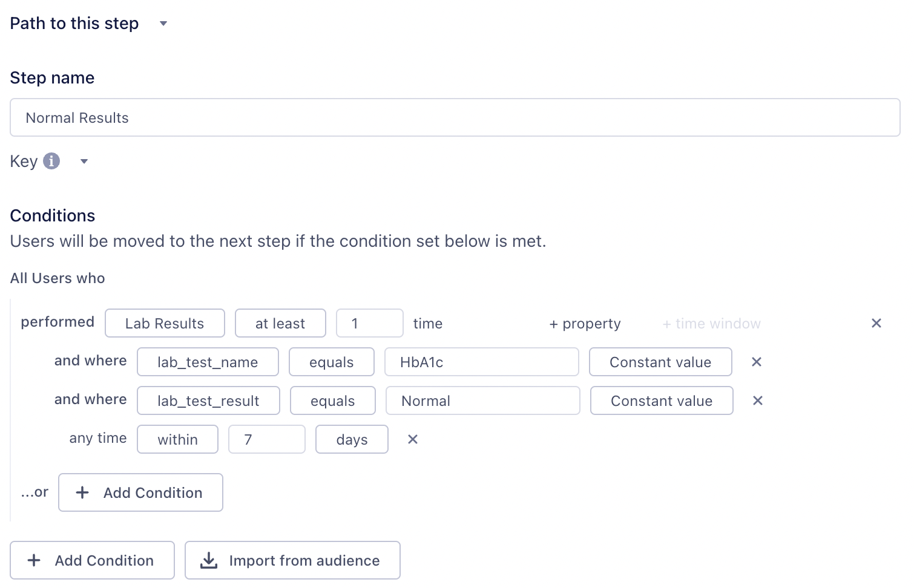The height and width of the screenshot is (588, 914).
Task: Open the days unit dropdown
Action: tap(352, 440)
